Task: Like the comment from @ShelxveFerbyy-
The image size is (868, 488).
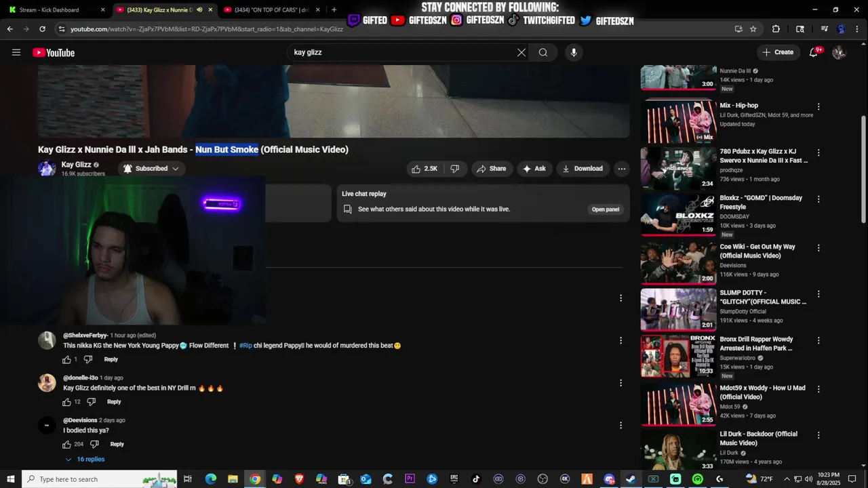Action: [66, 359]
